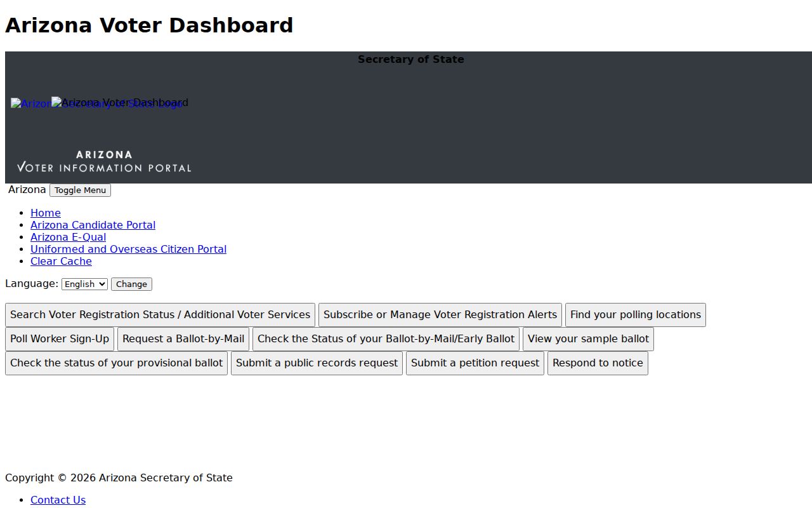812x508 pixels.
Task: Follow the Contact Us link
Action: (x=58, y=500)
